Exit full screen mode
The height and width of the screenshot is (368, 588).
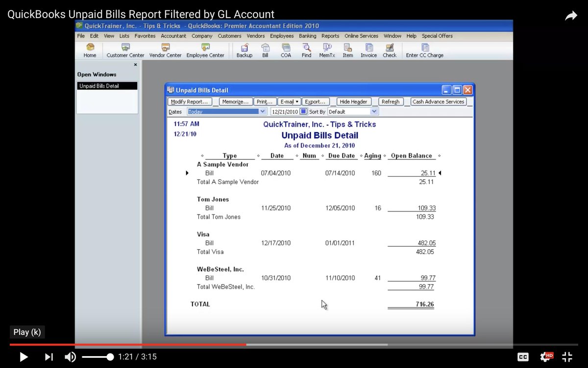point(567,357)
